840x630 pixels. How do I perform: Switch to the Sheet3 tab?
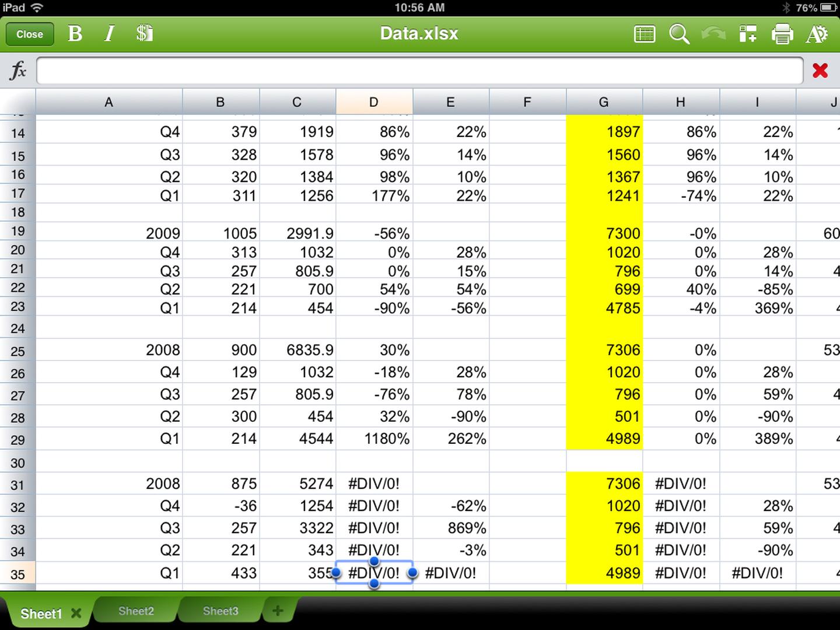point(220,611)
